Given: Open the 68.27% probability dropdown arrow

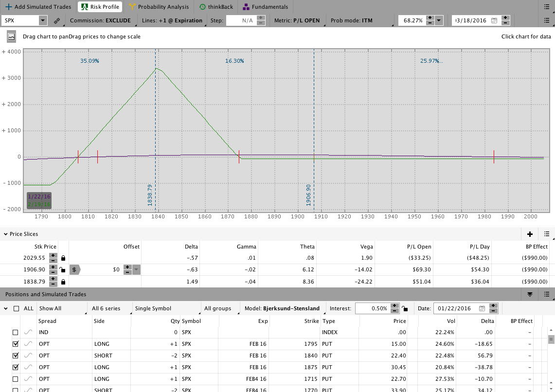Looking at the screenshot, I should coord(439,20).
